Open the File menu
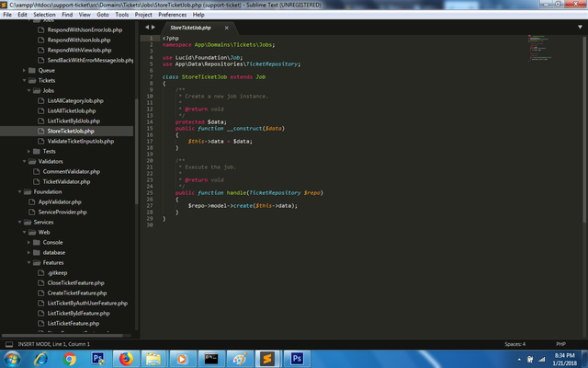 click(7, 15)
